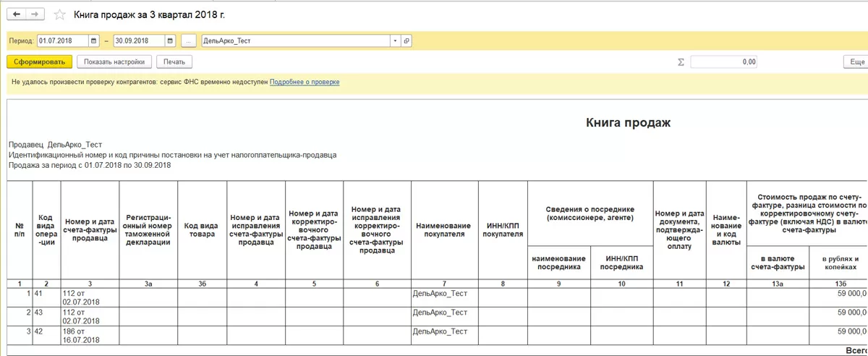Open Подробнее о проверке link
This screenshot has width=868, height=356.
click(305, 82)
